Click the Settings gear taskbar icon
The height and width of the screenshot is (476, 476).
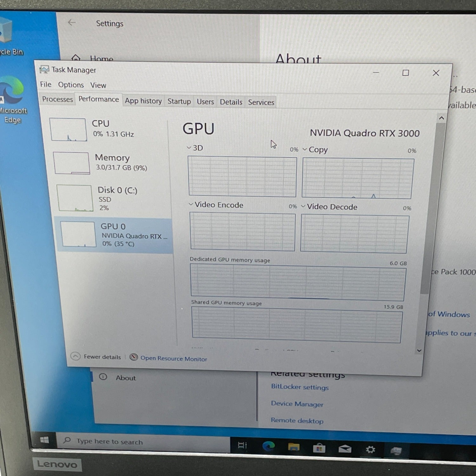coord(370,450)
